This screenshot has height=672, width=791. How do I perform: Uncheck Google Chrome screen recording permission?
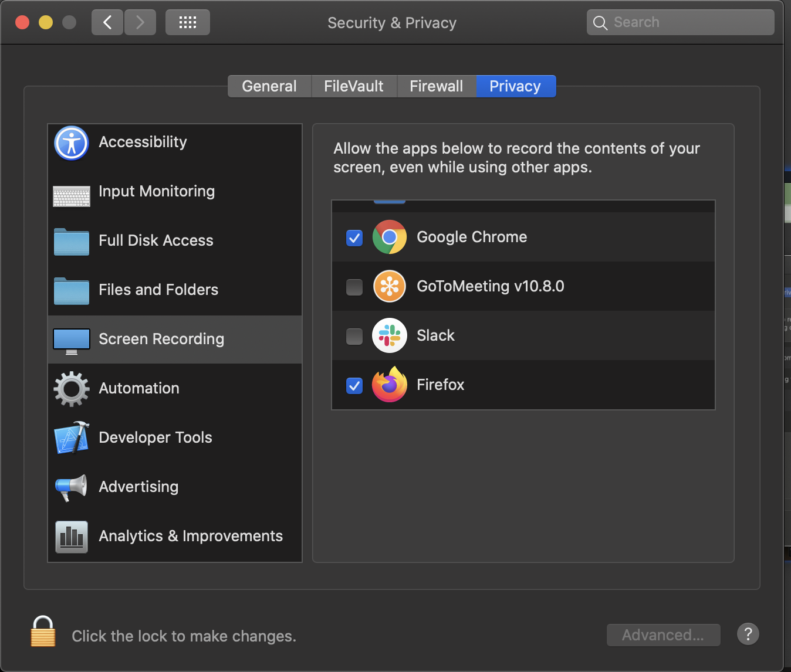(354, 237)
